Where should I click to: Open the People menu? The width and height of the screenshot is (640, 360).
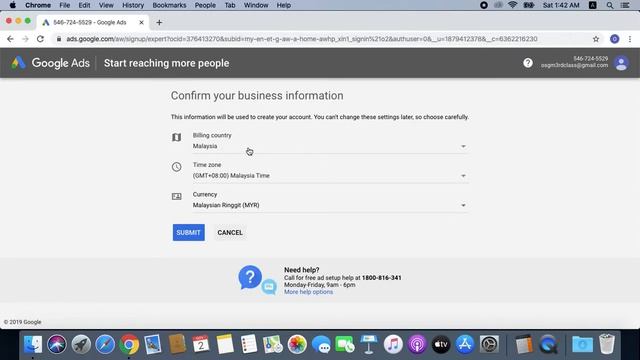coord(205,5)
